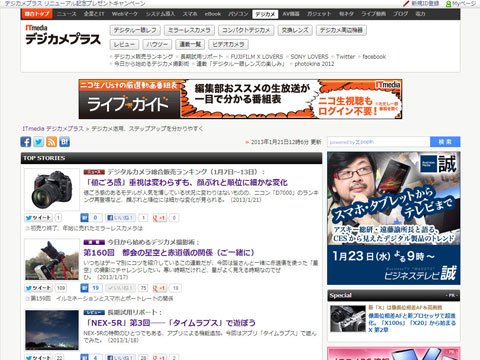Screen dimensions: 480x360
Task: Open the Twitter text link in the header
Action: (x=345, y=57)
